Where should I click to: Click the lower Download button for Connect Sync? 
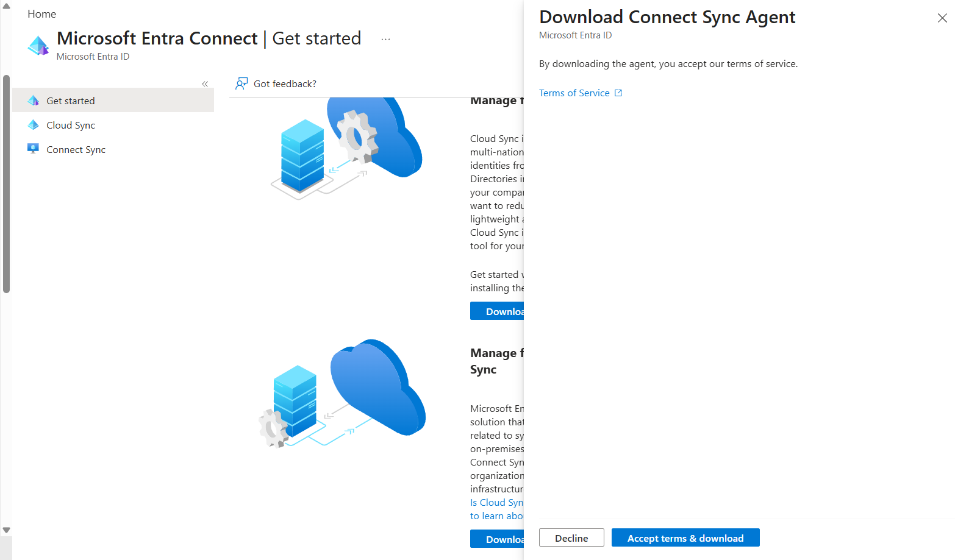[497, 539]
